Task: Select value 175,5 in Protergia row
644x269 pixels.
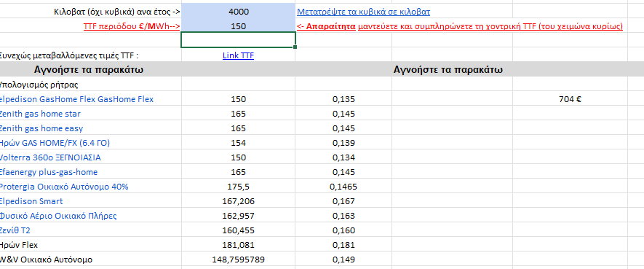Action: (x=238, y=187)
